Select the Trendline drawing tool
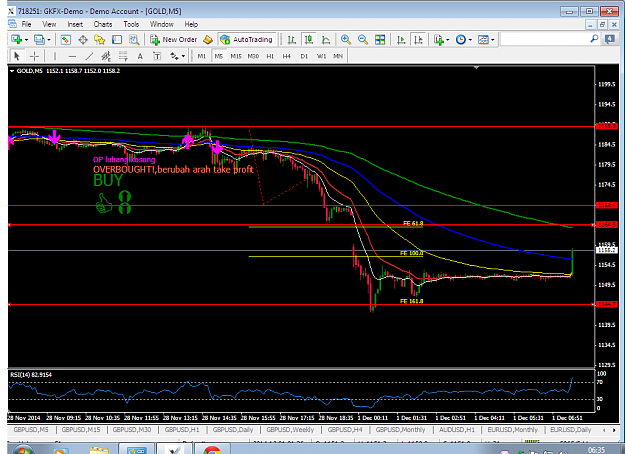 tap(89, 56)
